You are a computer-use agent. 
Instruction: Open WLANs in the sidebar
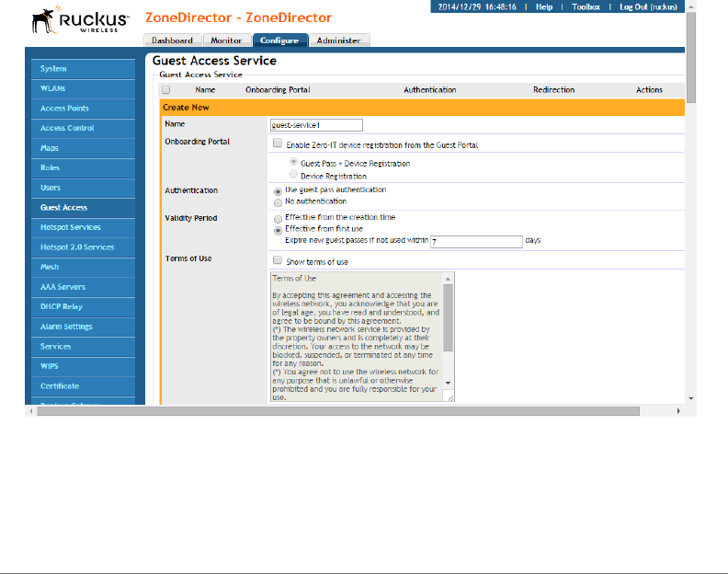pos(83,88)
